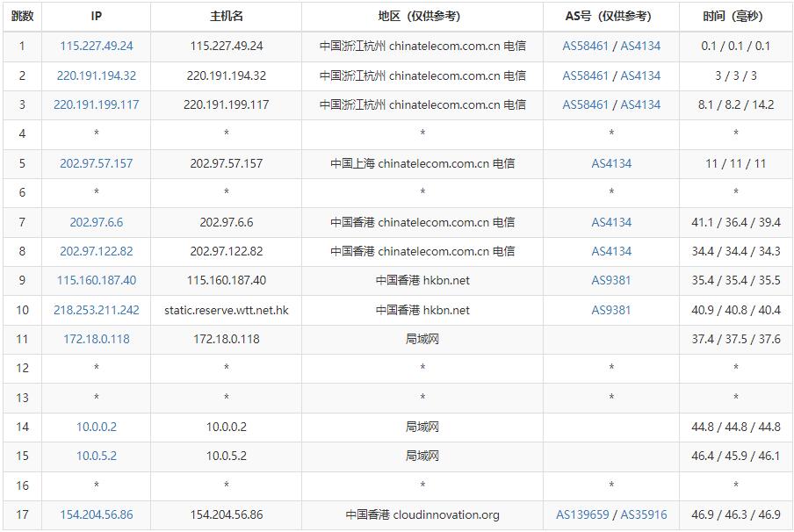The image size is (794, 532).
Task: Click time value 8.1 / 8.2 / 14.2
Action: click(736, 104)
